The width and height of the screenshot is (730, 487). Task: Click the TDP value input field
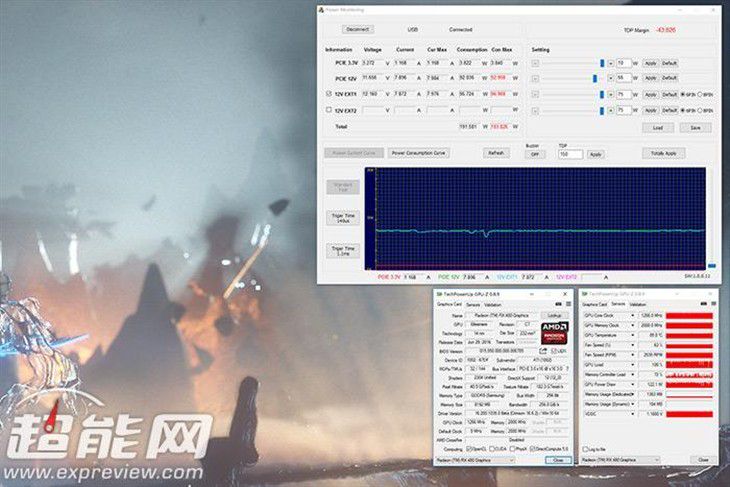click(570, 154)
